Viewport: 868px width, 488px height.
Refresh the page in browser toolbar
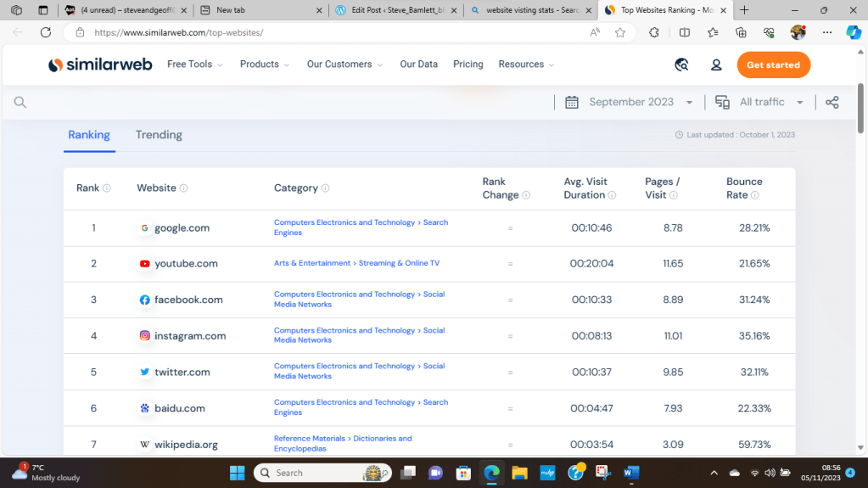[x=46, y=32]
